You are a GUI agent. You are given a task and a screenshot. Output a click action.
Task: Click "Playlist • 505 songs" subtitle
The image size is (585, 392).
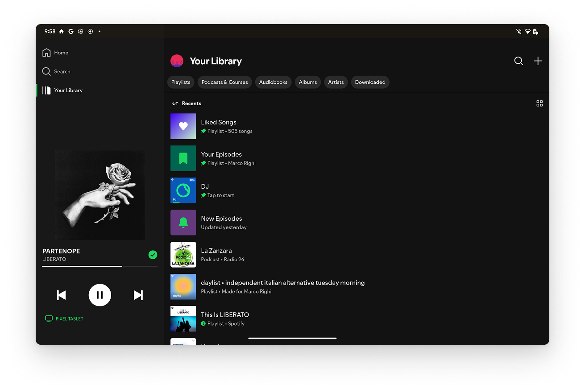pos(230,131)
